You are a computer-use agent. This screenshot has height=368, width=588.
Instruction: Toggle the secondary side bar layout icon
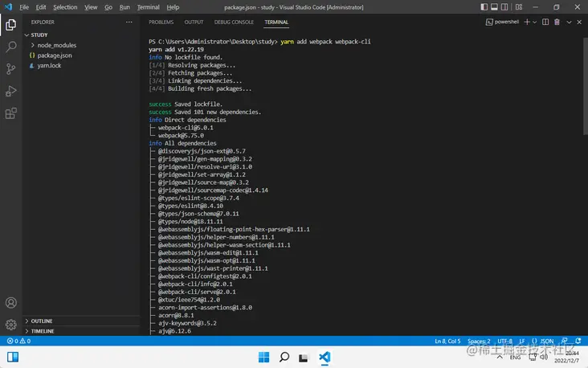click(504, 6)
